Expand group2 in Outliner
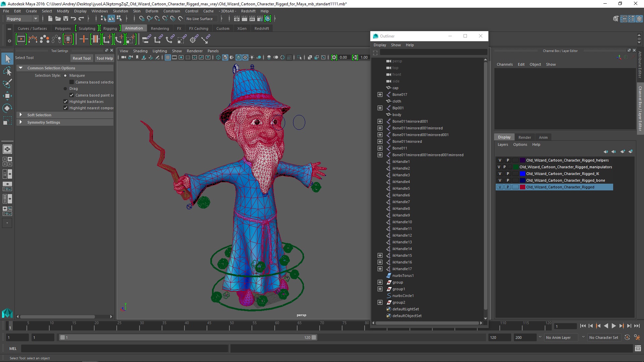 point(380,302)
